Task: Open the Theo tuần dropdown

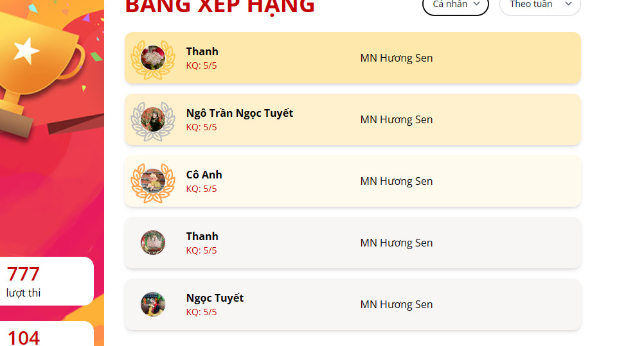Action: pyautogui.click(x=540, y=5)
